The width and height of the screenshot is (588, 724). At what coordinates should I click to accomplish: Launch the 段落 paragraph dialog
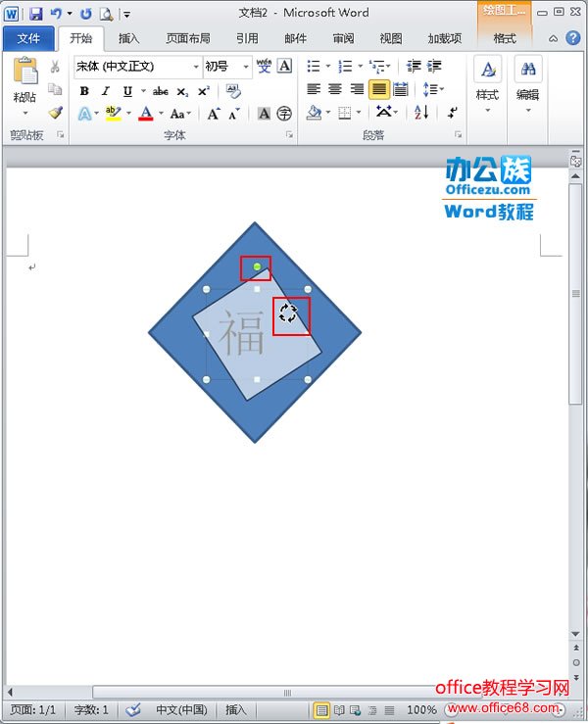[x=459, y=134]
